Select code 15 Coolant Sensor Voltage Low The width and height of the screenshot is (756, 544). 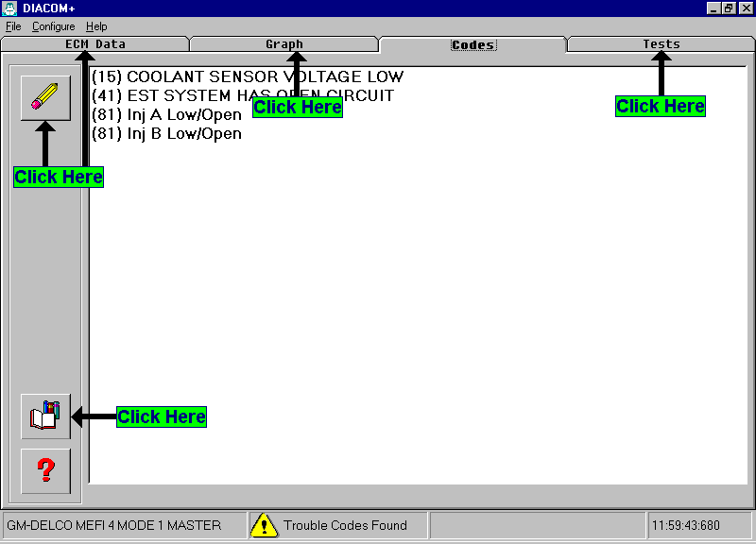tap(248, 77)
